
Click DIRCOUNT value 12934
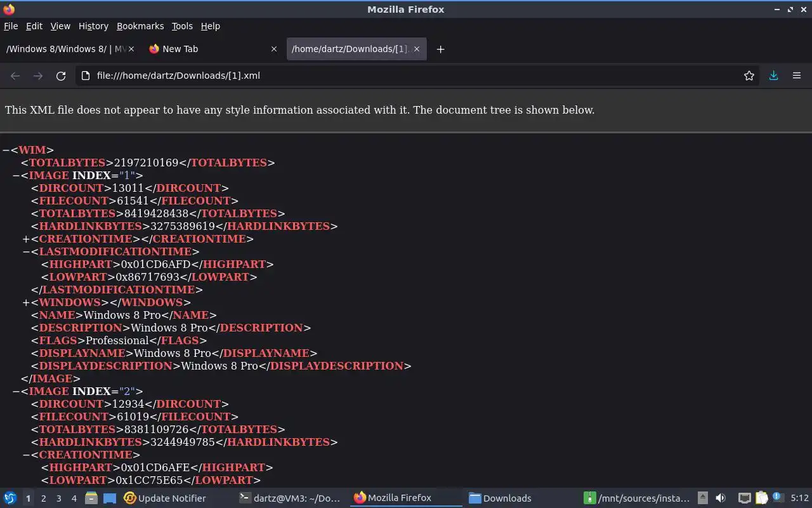(128, 404)
